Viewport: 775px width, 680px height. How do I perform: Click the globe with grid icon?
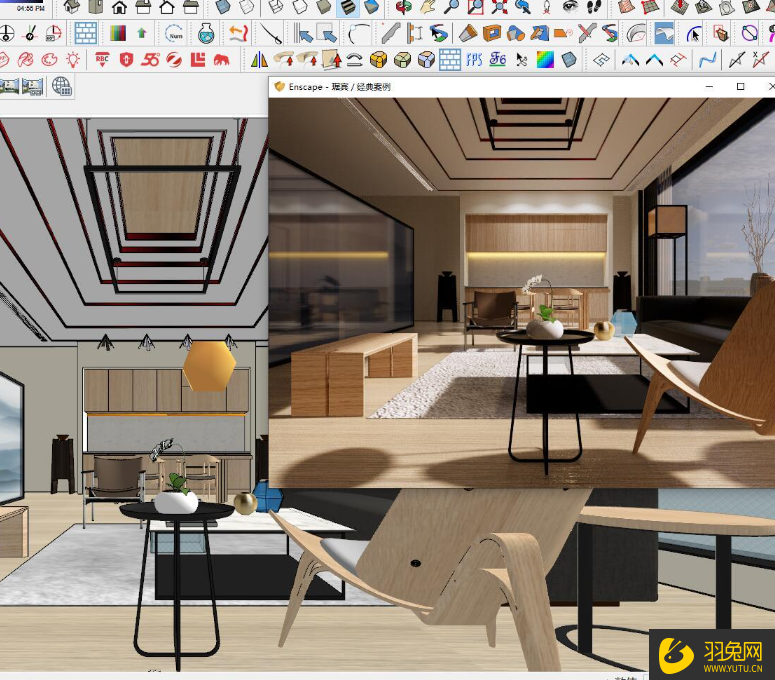tap(62, 86)
